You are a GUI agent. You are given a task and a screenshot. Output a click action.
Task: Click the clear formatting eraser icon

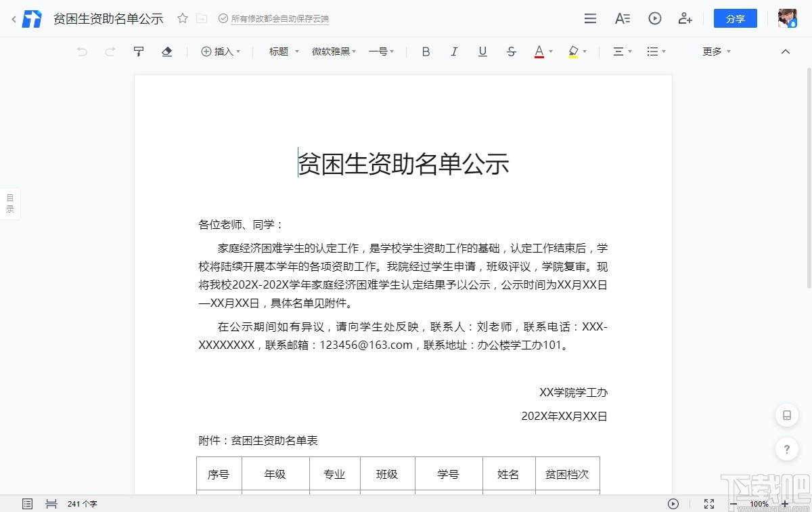pyautogui.click(x=166, y=51)
